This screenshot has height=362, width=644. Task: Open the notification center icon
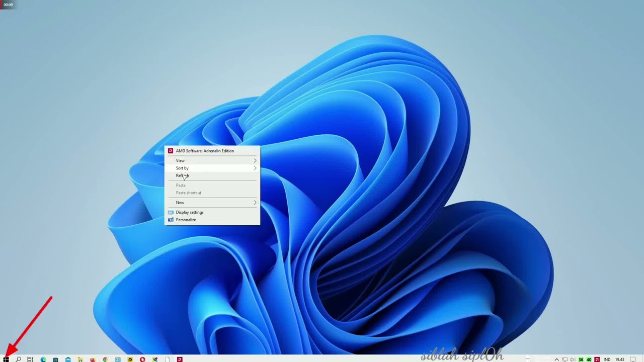coord(633,359)
